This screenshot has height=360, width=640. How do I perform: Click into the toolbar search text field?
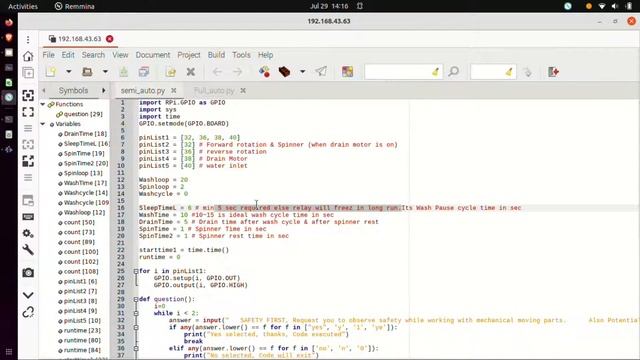[398, 72]
